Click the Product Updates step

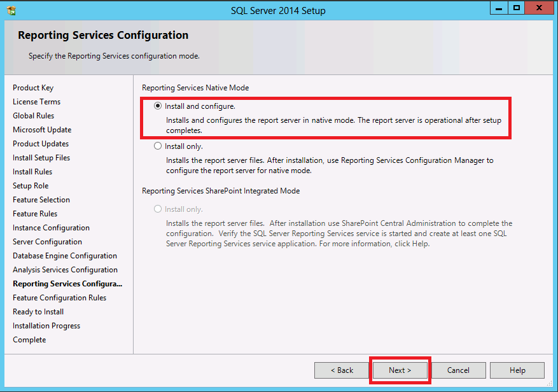point(41,143)
